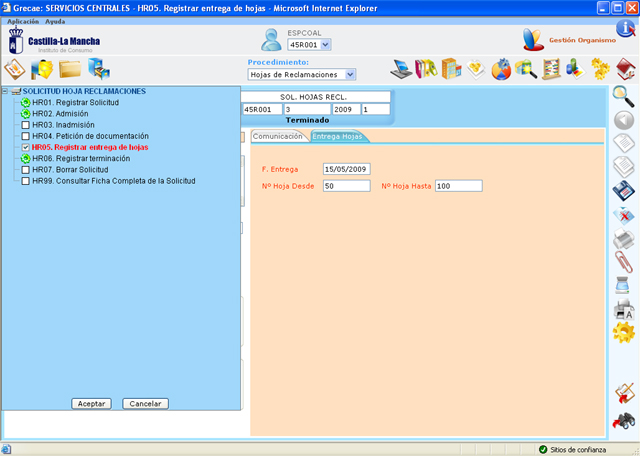The image size is (640, 456).
Task: Select tree item HR01. Registrar Solicitud
Action: click(76, 102)
